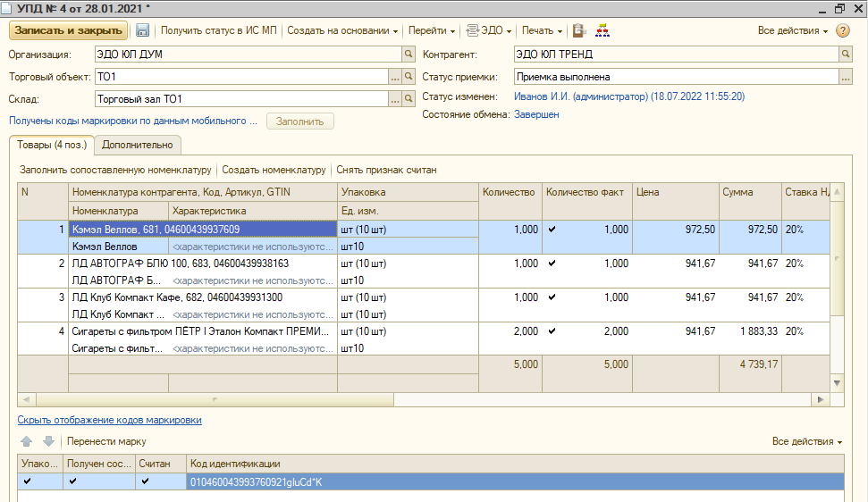The height and width of the screenshot is (502, 868).
Task: Click horizontal scrollbar left arrow
Action: [26, 399]
